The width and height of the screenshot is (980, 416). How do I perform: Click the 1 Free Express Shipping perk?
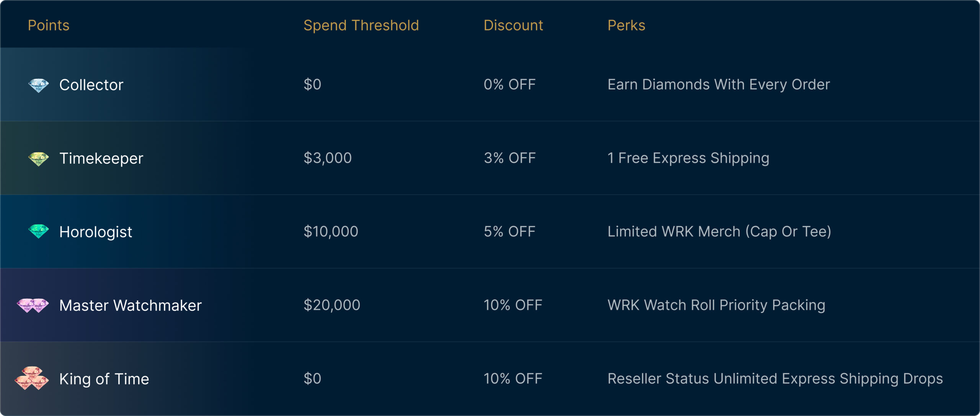pos(688,158)
